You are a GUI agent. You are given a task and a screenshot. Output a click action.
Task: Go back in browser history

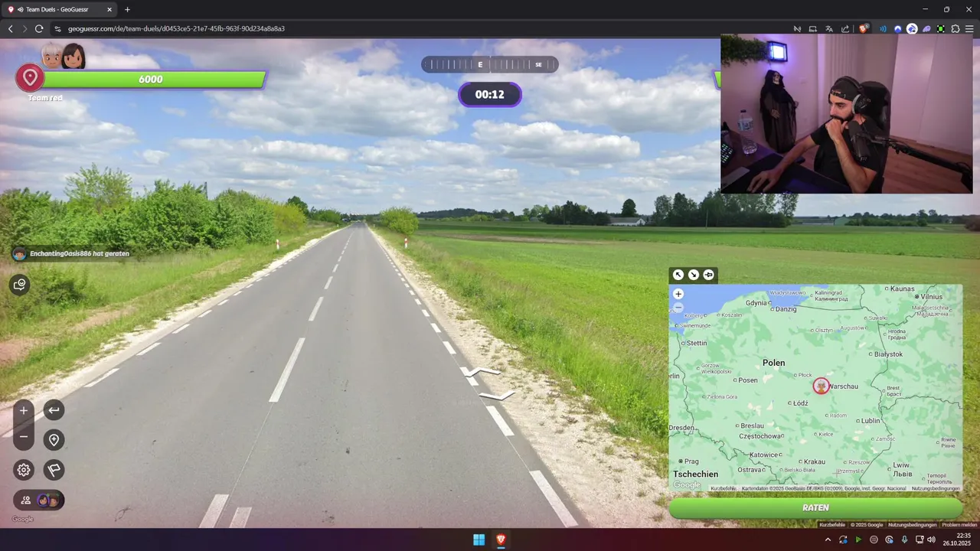10,28
